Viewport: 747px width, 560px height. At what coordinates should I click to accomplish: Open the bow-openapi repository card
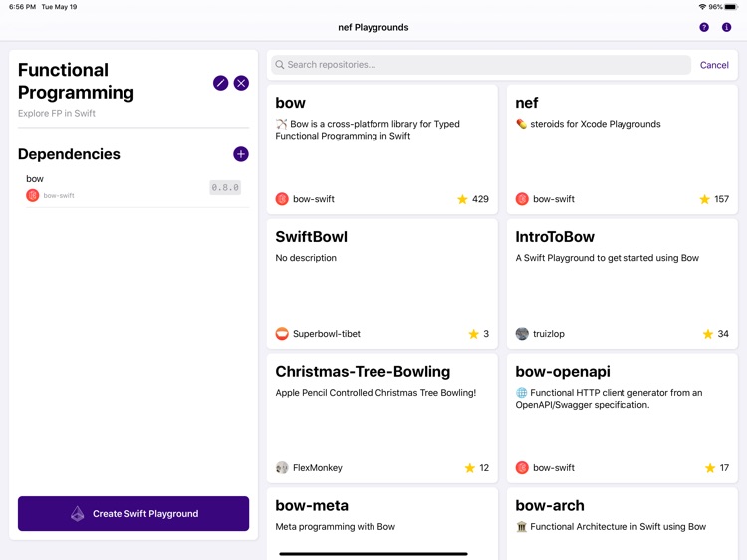pyautogui.click(x=622, y=419)
